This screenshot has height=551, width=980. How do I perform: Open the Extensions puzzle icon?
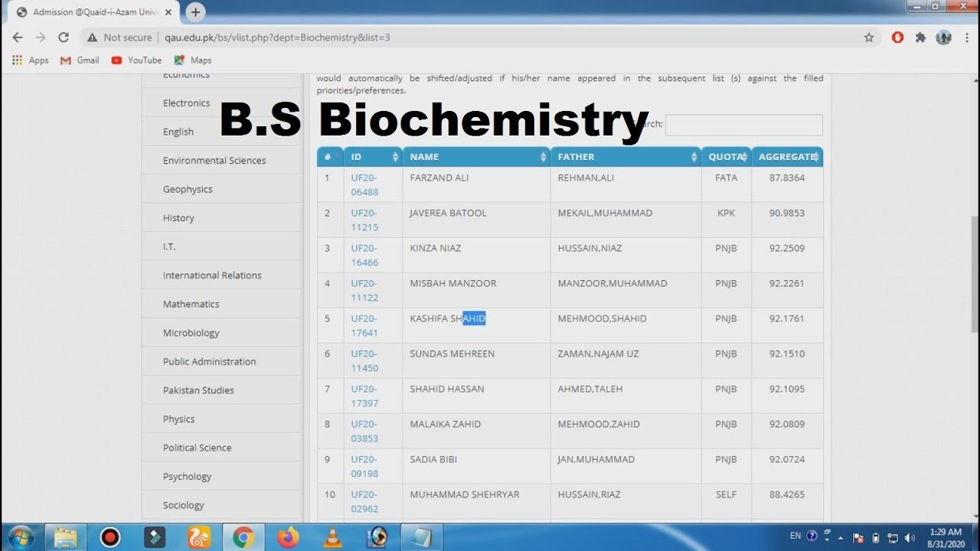[920, 37]
